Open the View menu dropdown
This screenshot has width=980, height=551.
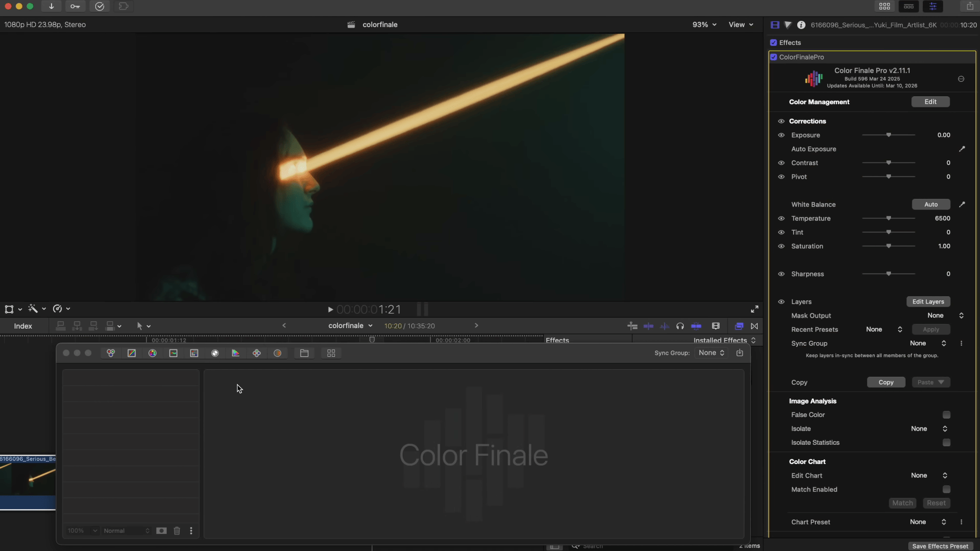(741, 24)
